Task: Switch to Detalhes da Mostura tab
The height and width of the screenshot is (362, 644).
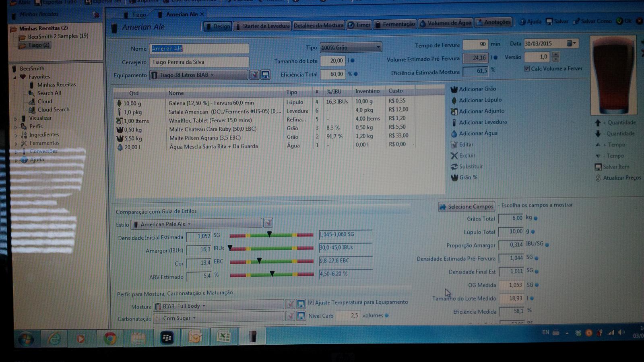Action: (x=318, y=25)
